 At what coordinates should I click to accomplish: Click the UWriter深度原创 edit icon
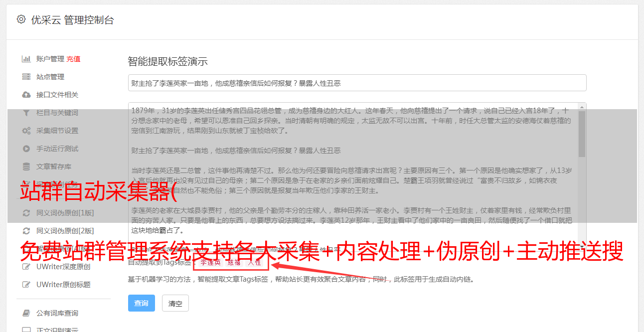point(26,267)
